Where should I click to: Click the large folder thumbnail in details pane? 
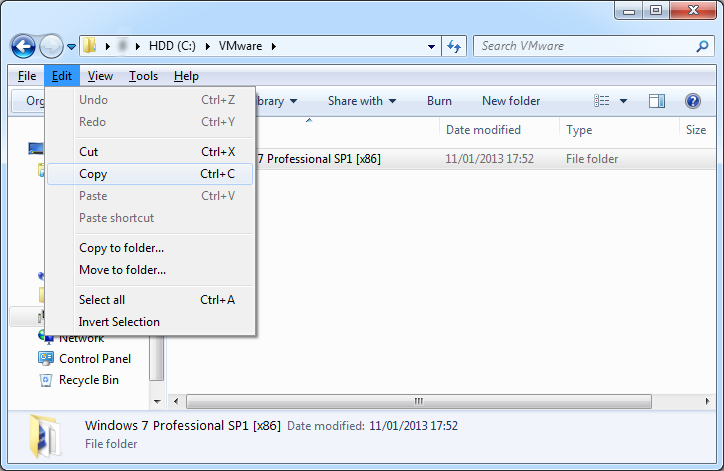(x=46, y=434)
